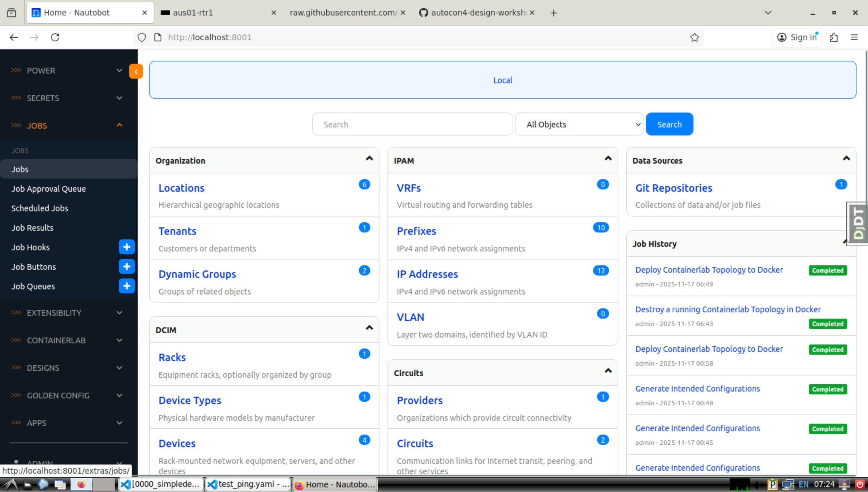The width and height of the screenshot is (868, 492).
Task: Reload the page with refresh icon
Action: coord(55,37)
